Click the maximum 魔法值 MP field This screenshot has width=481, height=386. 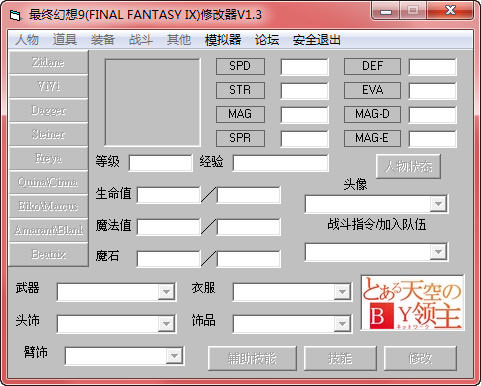[x=249, y=227]
